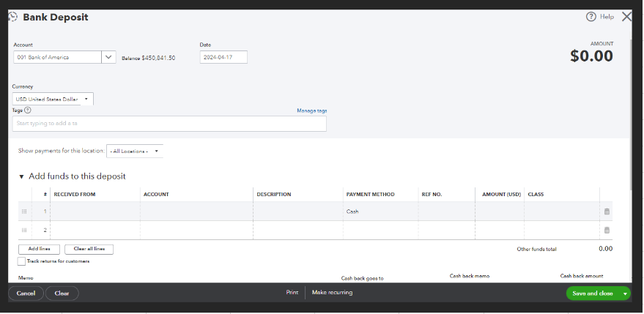Image resolution: width=644 pixels, height=314 pixels.
Task: Click Account cell in row 1
Action: coord(197,212)
